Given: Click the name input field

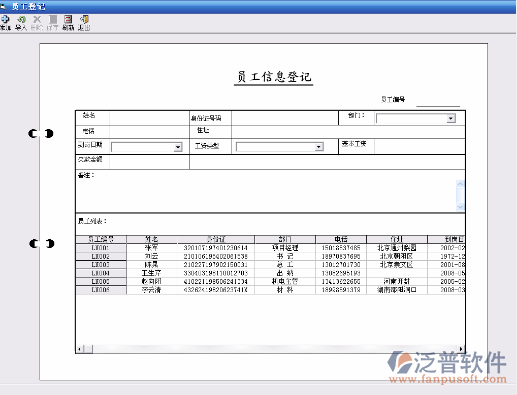Looking at the screenshot, I should coord(149,118).
